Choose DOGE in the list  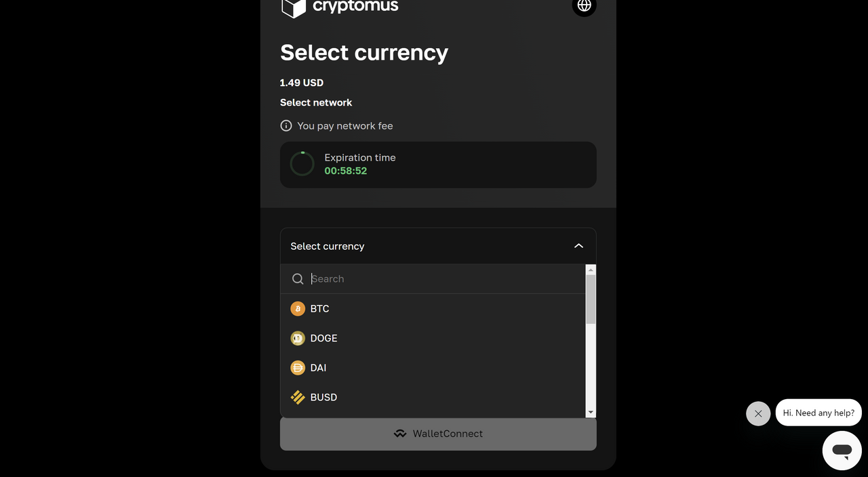click(433, 338)
